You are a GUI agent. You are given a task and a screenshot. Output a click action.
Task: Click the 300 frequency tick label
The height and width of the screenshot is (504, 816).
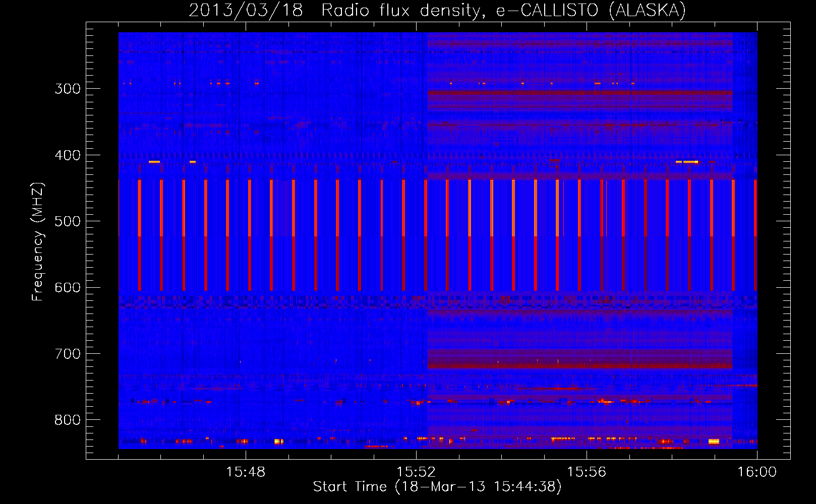68,89
